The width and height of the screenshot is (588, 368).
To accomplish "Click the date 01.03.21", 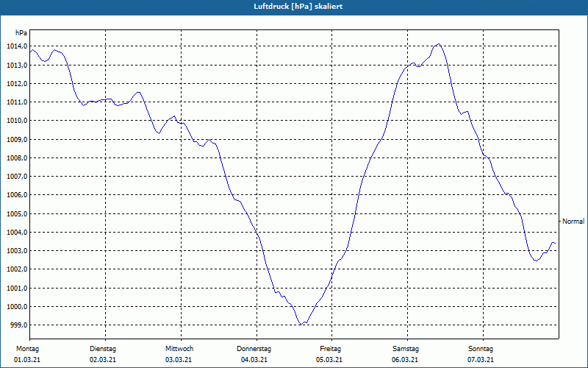I will click(x=27, y=360).
